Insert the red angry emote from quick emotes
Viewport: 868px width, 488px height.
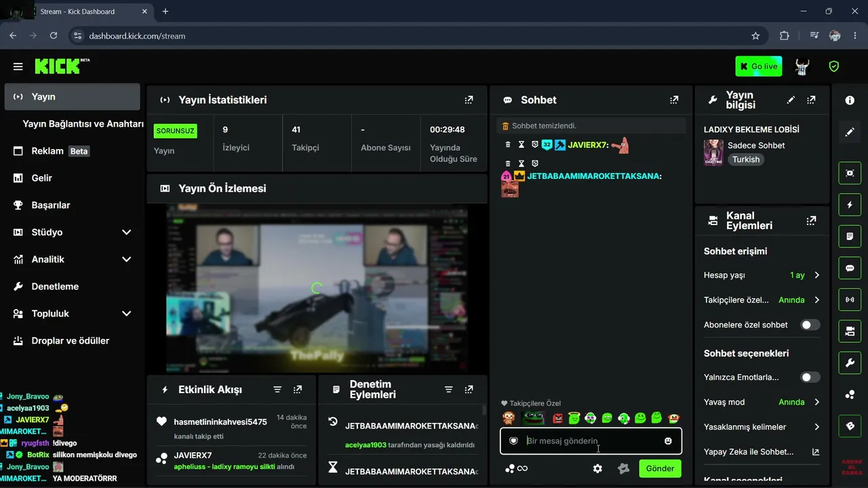point(558,418)
